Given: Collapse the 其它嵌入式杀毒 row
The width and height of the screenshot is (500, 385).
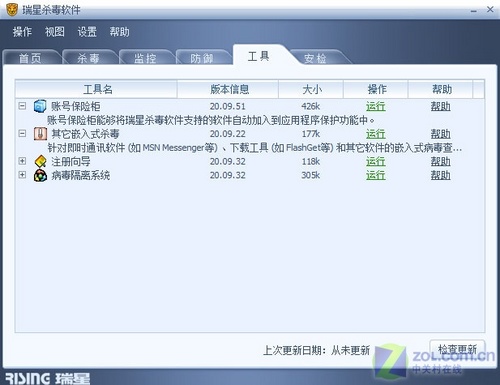Looking at the screenshot, I should tap(22, 134).
